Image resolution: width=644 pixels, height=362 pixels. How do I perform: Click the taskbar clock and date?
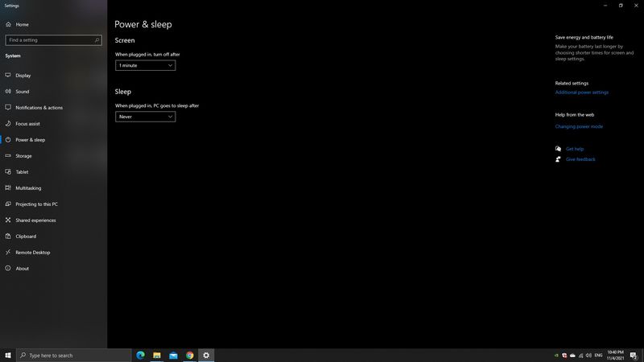[x=615, y=356]
